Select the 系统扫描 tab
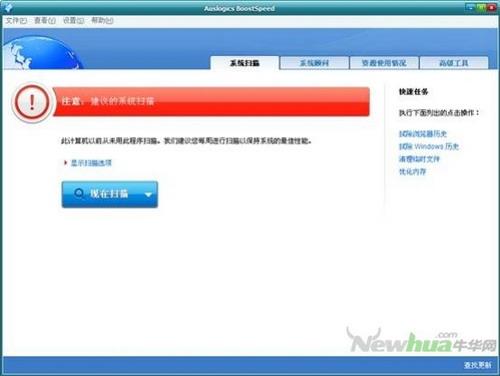The height and width of the screenshot is (376, 500). click(x=245, y=63)
